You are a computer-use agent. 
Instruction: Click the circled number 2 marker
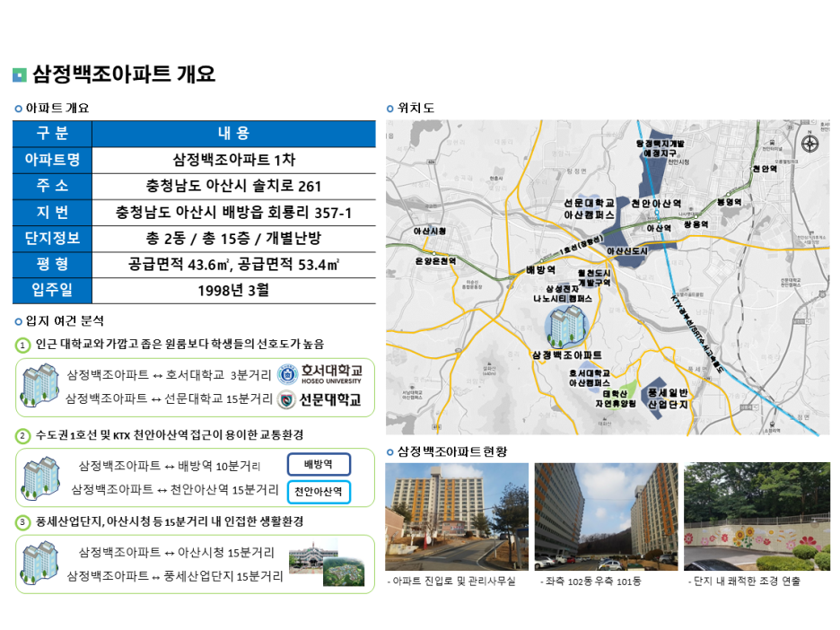point(22,435)
